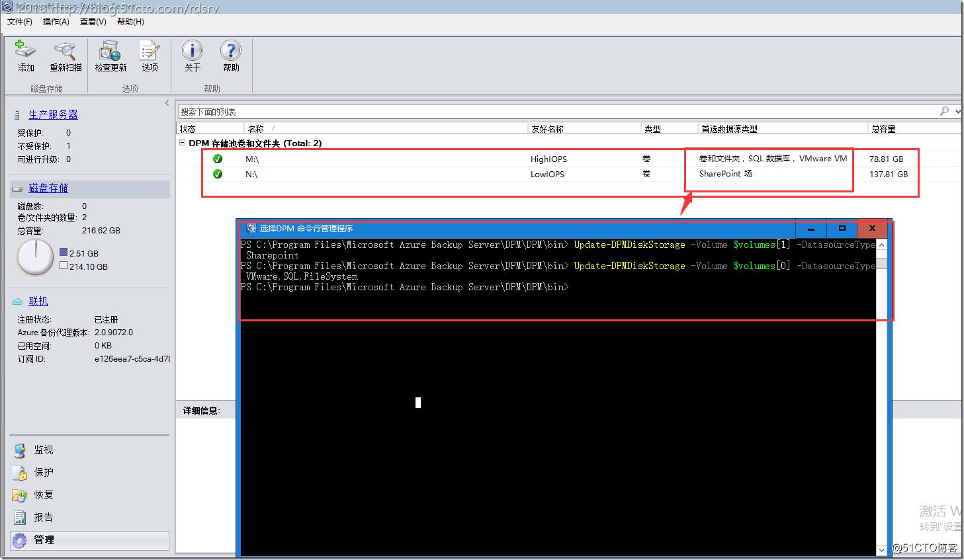This screenshot has height=560, width=964.
Task: Open the 文件(F) menu
Action: point(19,22)
